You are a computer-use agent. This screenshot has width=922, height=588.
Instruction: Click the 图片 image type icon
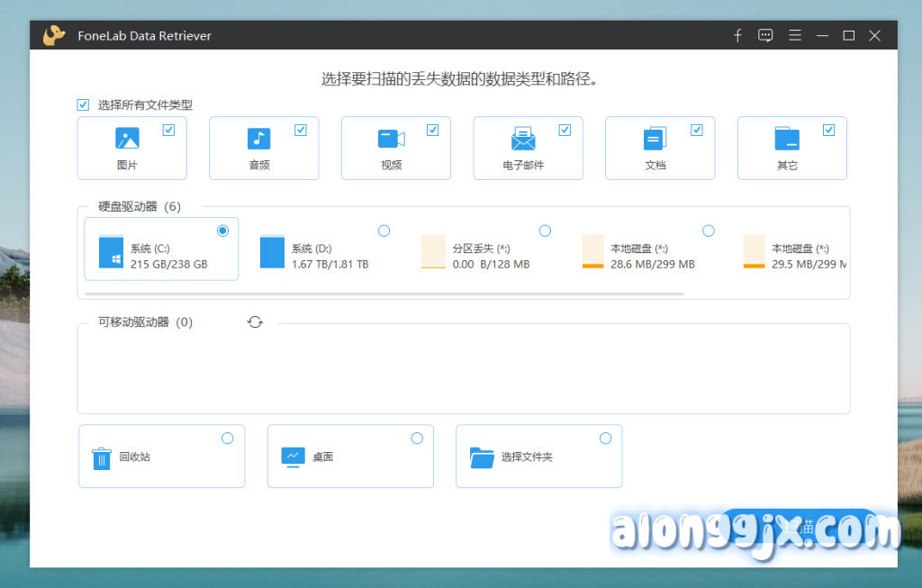coord(127,139)
